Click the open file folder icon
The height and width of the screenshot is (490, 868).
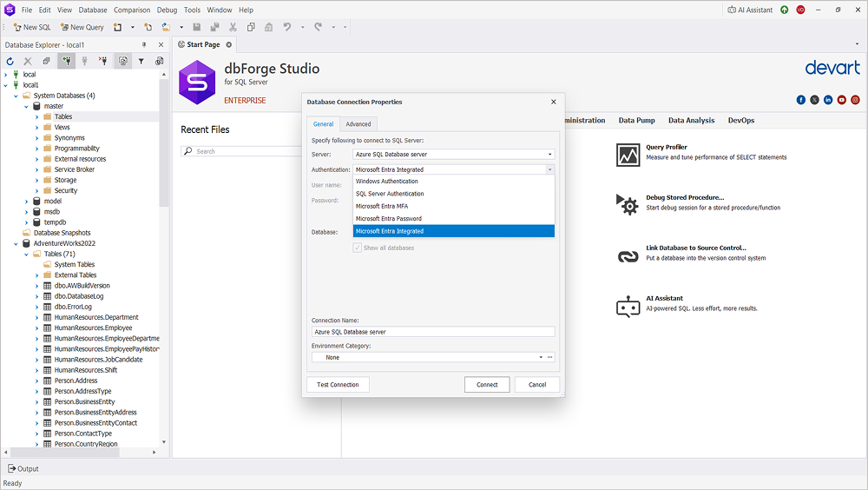click(166, 27)
